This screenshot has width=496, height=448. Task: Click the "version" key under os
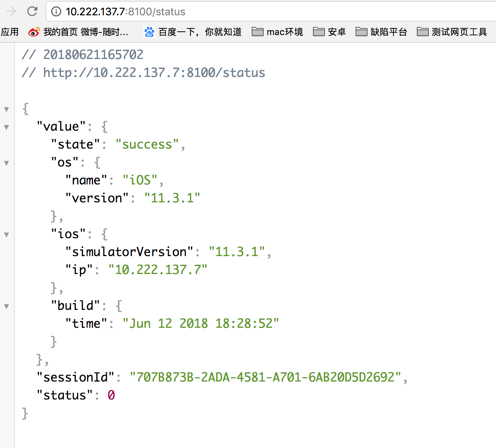[97, 198]
